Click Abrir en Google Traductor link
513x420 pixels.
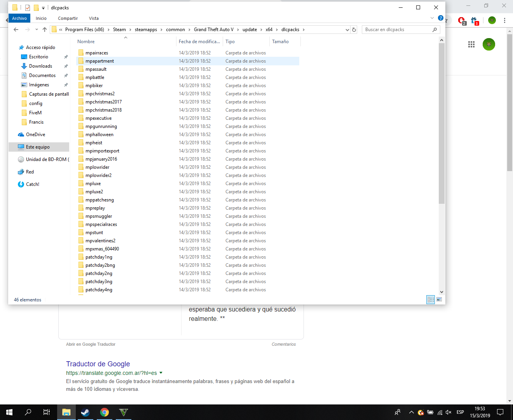point(91,344)
